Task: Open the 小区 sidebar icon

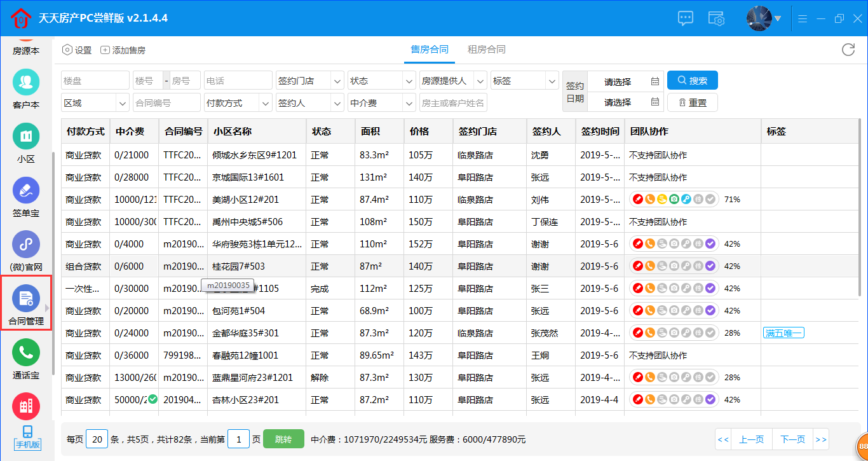Action: [x=26, y=136]
